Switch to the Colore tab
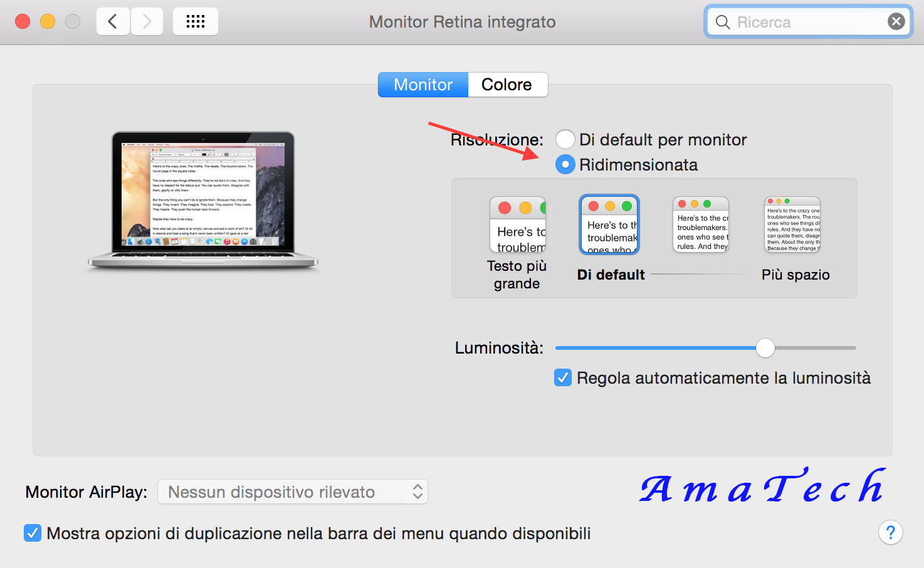The height and width of the screenshot is (568, 924). 507,84
